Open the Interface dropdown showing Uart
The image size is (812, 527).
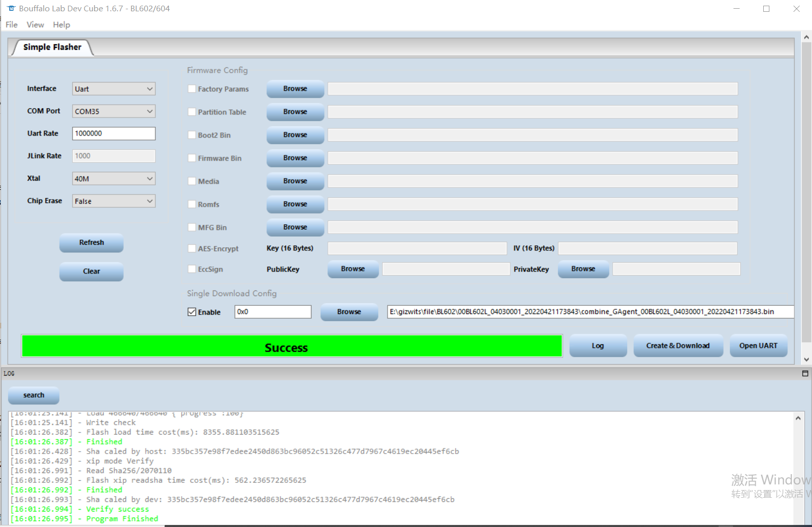113,89
